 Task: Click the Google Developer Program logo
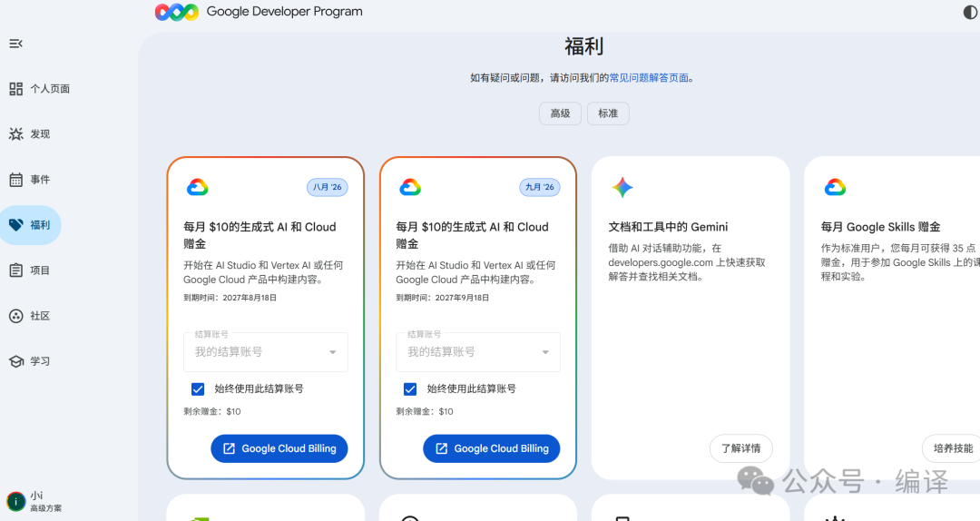[x=177, y=12]
